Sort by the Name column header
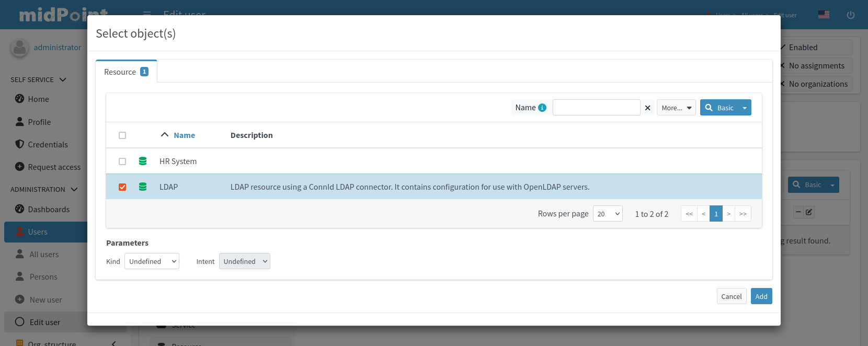 click(185, 135)
